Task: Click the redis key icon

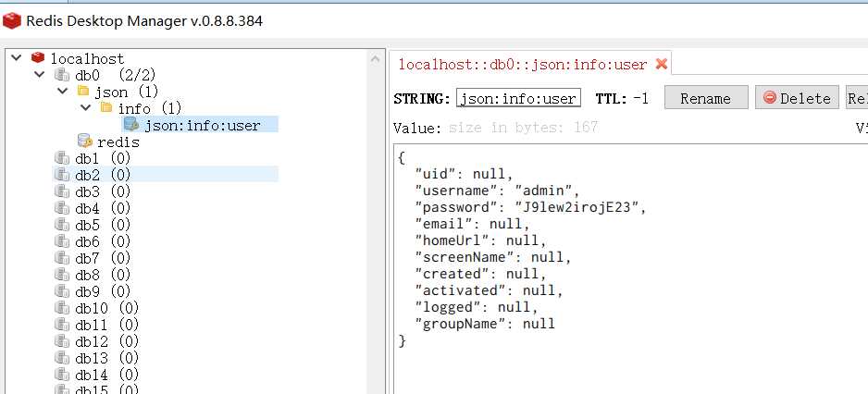Action: point(85,142)
